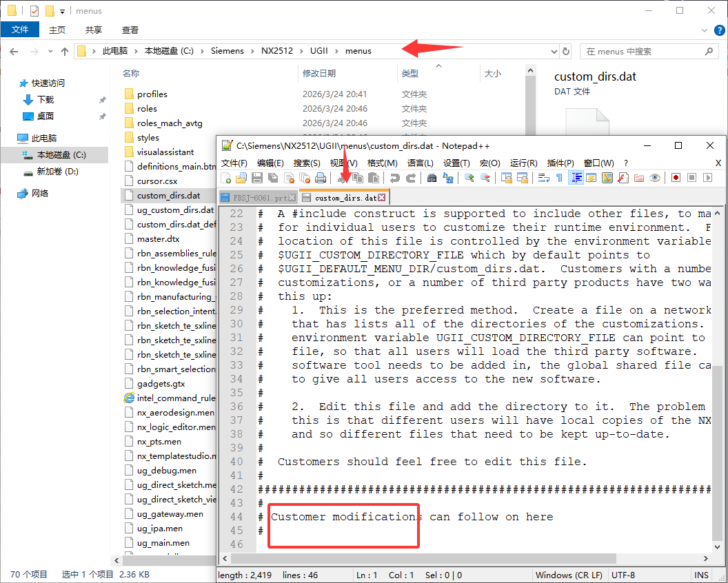Print the document with the printer icon
This screenshot has width=728, height=583.
(x=321, y=178)
